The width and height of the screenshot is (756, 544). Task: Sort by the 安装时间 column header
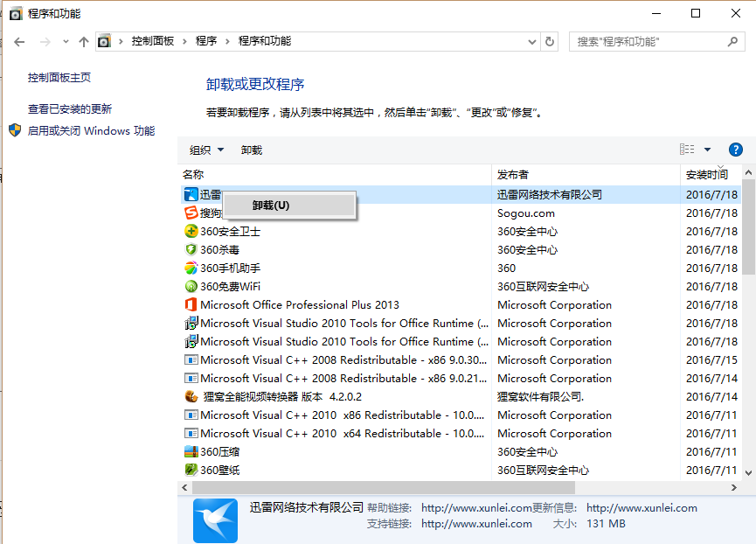pyautogui.click(x=710, y=174)
